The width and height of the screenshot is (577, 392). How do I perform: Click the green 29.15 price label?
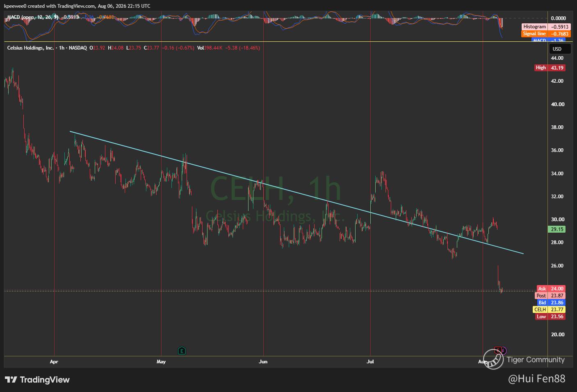point(557,229)
